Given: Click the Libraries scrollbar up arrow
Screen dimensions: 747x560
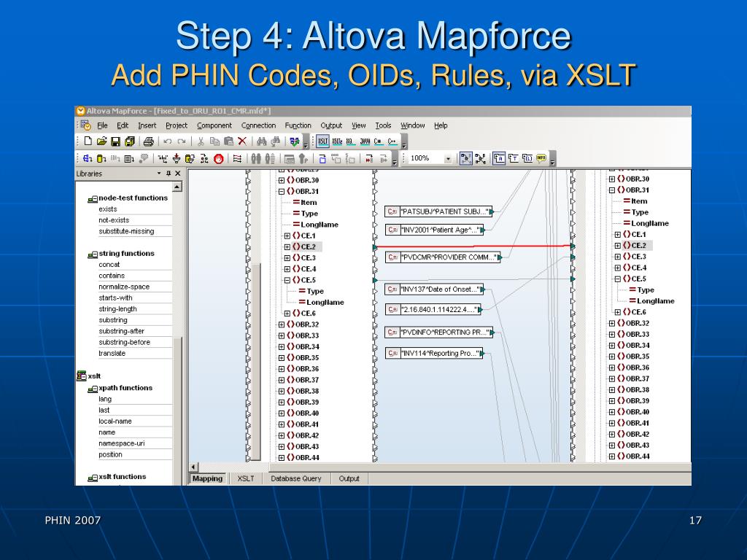Looking at the screenshot, I should click(x=177, y=187).
